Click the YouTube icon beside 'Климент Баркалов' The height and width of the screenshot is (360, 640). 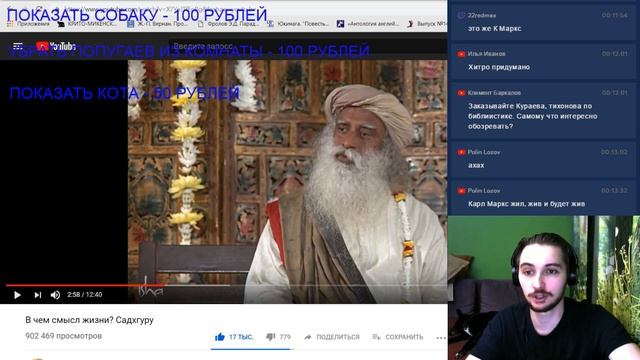coord(461,93)
